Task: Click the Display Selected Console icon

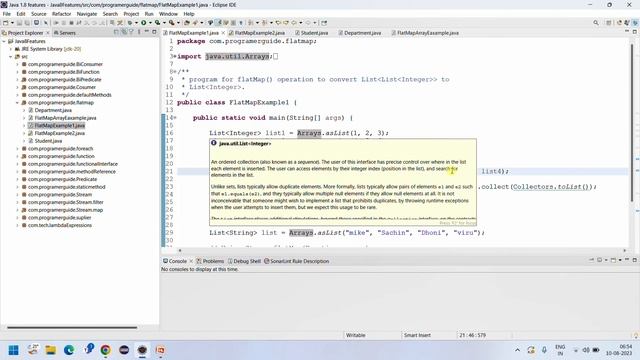Action: (x=600, y=260)
